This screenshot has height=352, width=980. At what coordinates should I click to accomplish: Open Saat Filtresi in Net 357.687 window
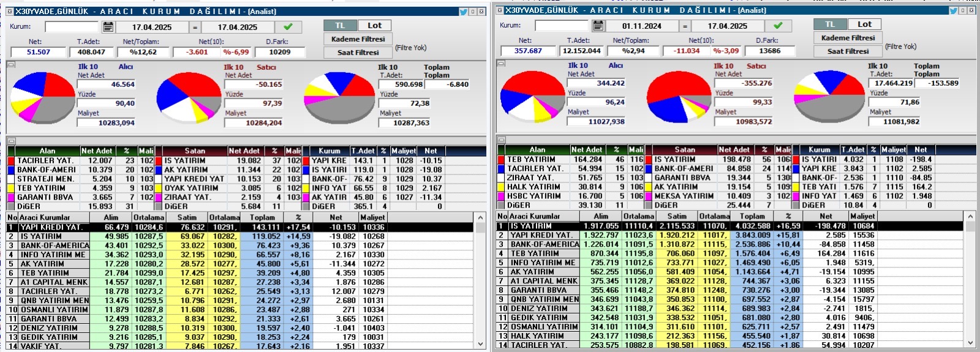point(848,51)
